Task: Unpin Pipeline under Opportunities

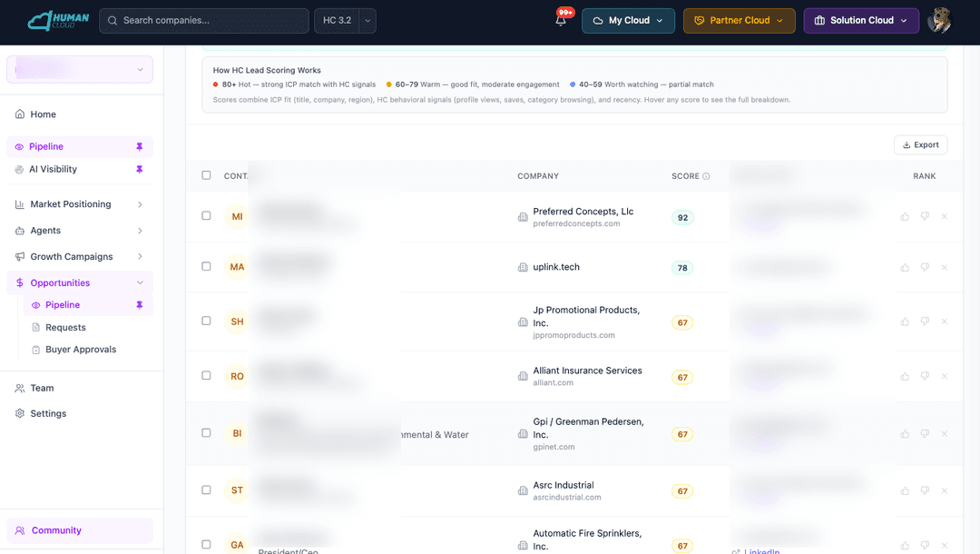Action: click(140, 305)
